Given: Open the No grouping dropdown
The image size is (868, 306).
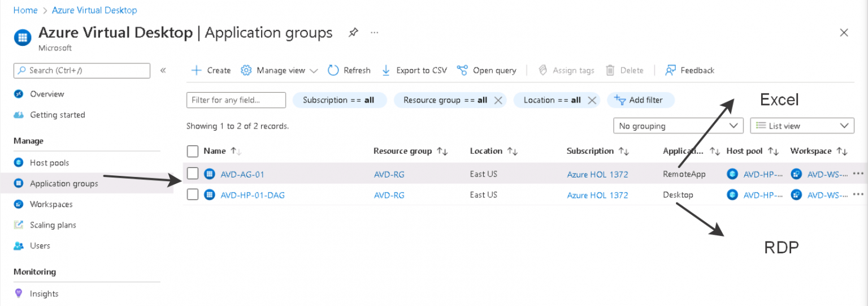Looking at the screenshot, I should click(678, 126).
